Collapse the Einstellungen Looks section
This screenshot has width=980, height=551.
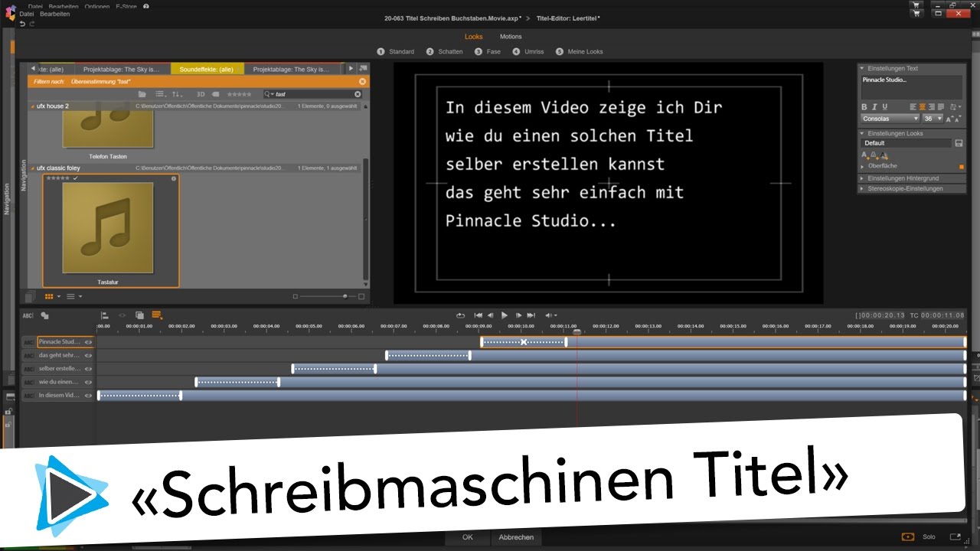pyautogui.click(x=862, y=133)
